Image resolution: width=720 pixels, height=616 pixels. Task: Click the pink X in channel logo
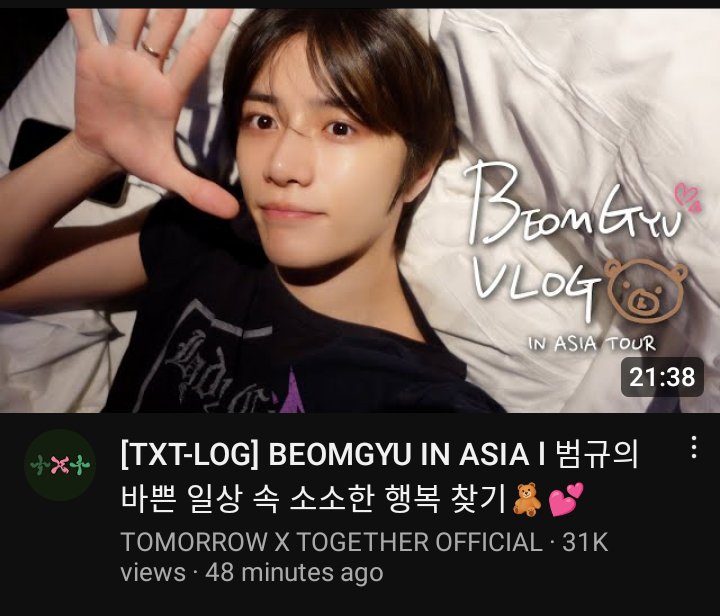pyautogui.click(x=60, y=465)
